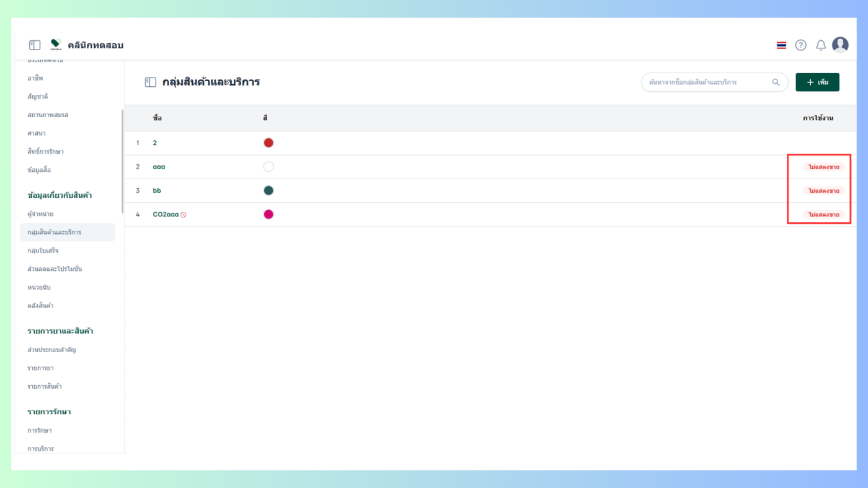Click panel icon beside กลุ่มสินค้าและบริการ title
Viewport: 868px width, 488px height.
[x=151, y=82]
